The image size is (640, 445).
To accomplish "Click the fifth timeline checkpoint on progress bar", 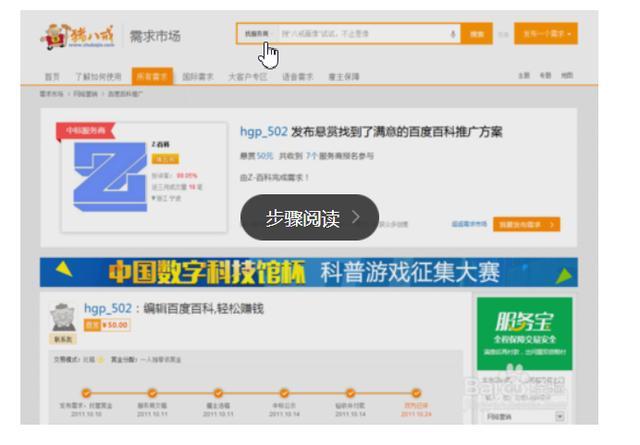I will point(350,393).
